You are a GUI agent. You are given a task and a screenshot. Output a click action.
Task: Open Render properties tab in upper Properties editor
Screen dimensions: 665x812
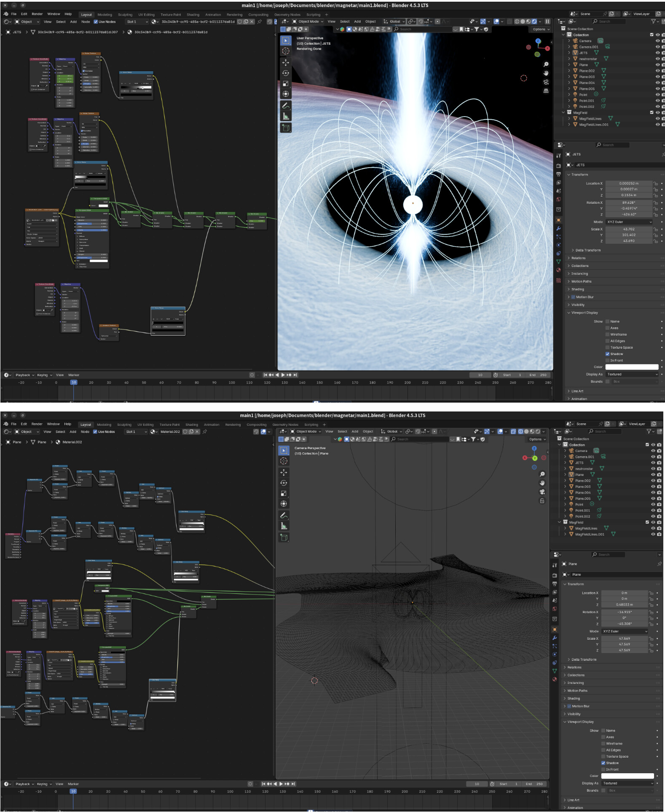pos(558,166)
